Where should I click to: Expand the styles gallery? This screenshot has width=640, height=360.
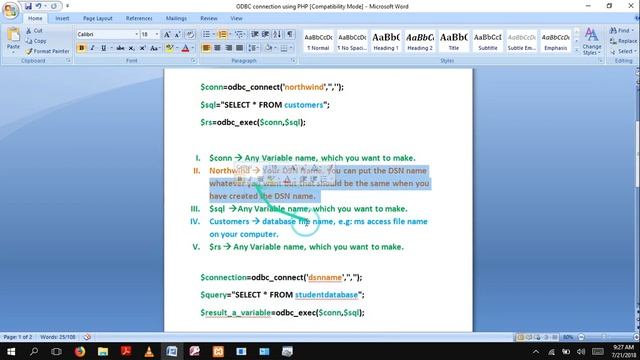coord(577,50)
